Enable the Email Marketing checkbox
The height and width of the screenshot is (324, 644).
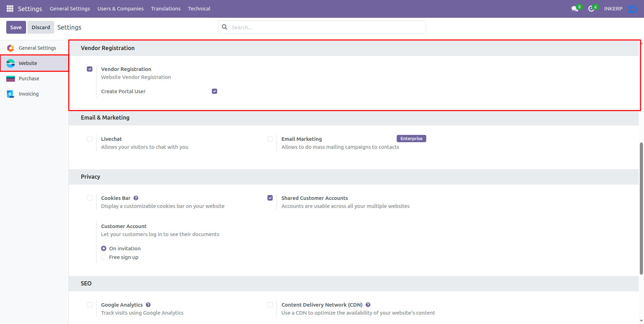(x=270, y=139)
